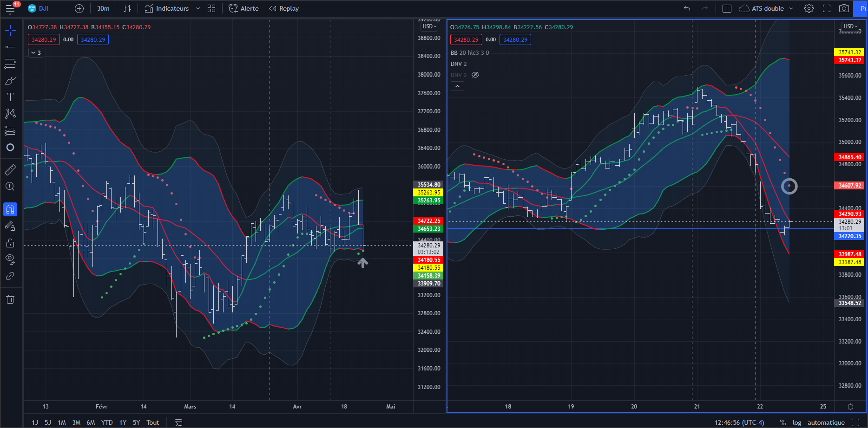This screenshot has width=868, height=428.
Task: Open the Indicateurs dialog
Action: (167, 8)
